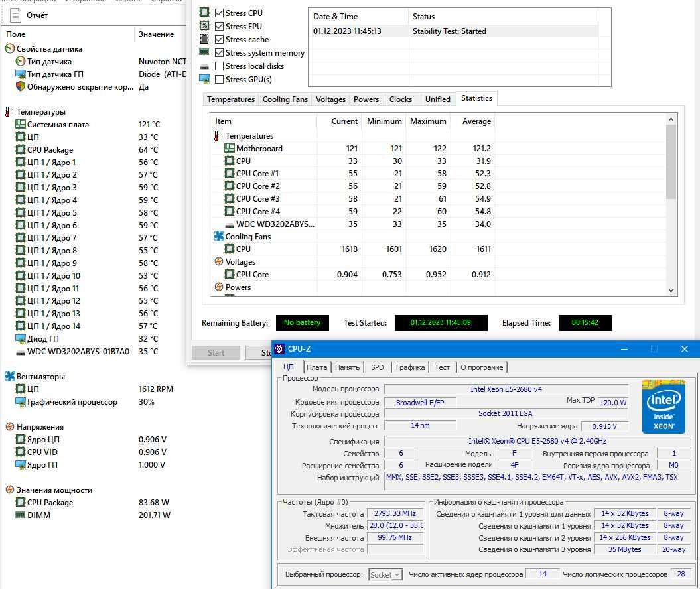Click the Графический процессор fan icon
Viewport: 700px width, 589px height.
(20, 401)
